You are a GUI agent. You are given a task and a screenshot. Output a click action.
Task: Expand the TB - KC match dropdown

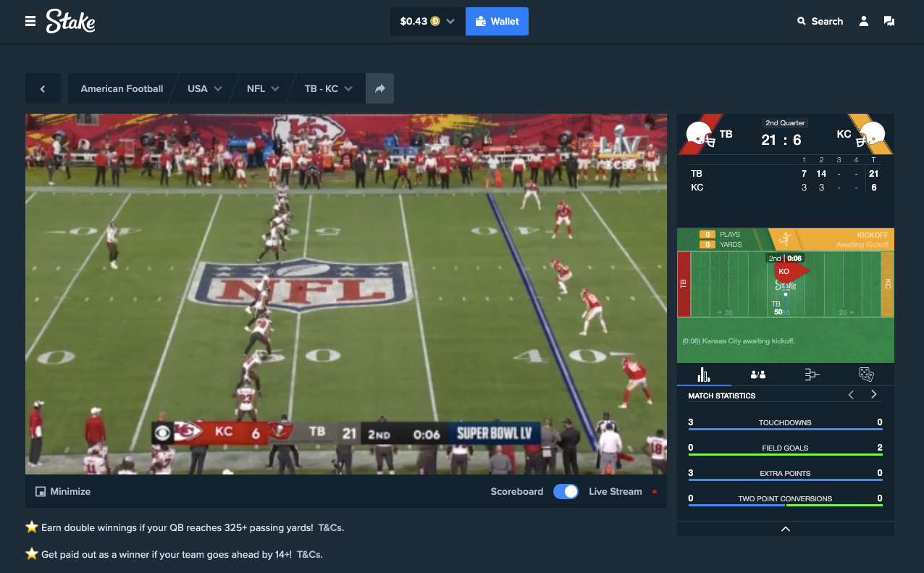328,88
